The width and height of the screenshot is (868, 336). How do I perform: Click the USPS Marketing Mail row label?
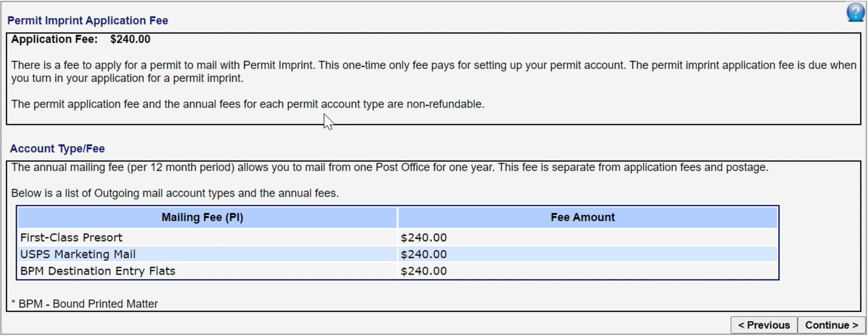[78, 254]
